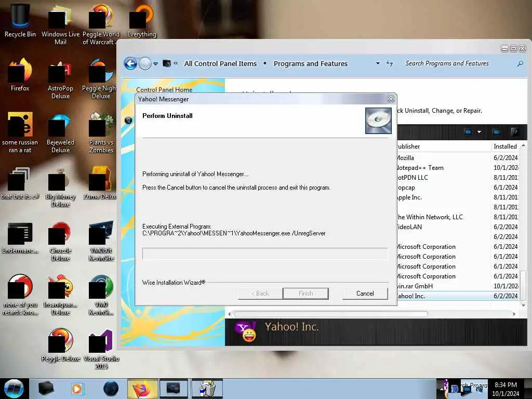This screenshot has height=399, width=532.
Task: Launch Bejeweled Deluxe desktop icon
Action: [x=60, y=132]
